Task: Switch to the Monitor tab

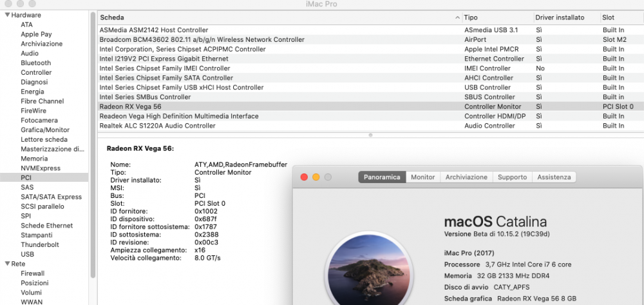Action: click(x=423, y=177)
